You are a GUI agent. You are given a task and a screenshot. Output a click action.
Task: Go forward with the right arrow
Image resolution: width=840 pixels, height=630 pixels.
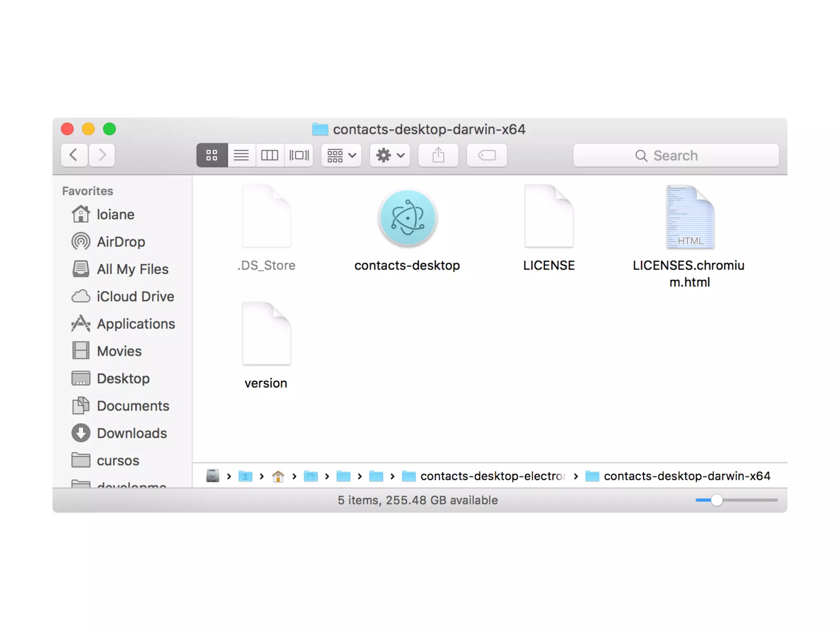click(102, 155)
